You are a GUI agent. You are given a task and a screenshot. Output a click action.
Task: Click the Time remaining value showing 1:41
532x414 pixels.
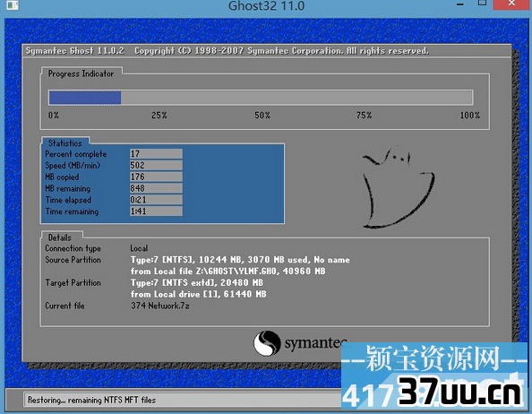[x=156, y=211]
